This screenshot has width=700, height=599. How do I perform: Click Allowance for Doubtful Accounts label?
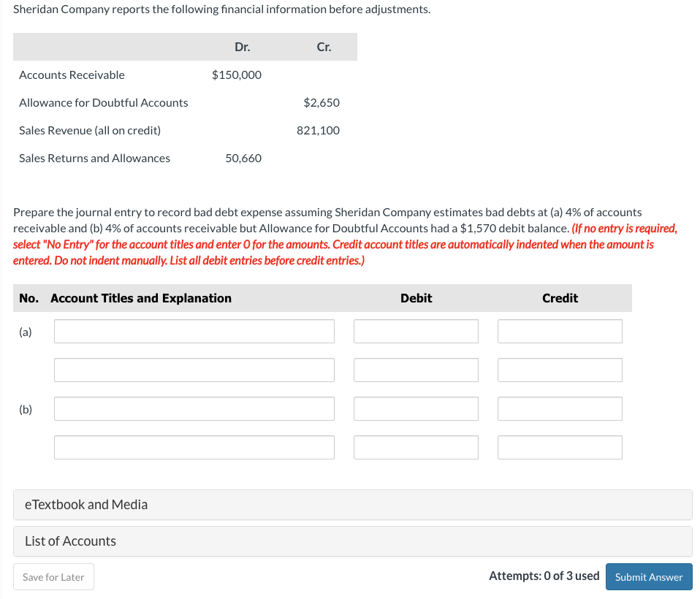104,103
